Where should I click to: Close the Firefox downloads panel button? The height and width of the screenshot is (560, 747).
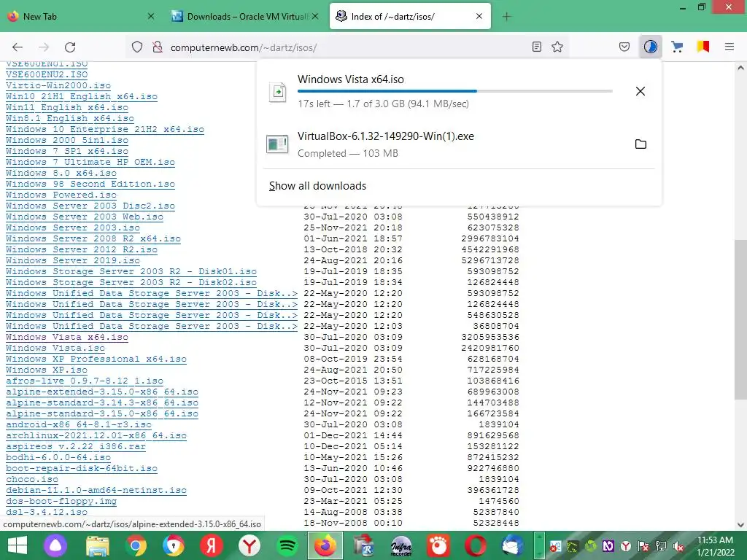pos(650,47)
